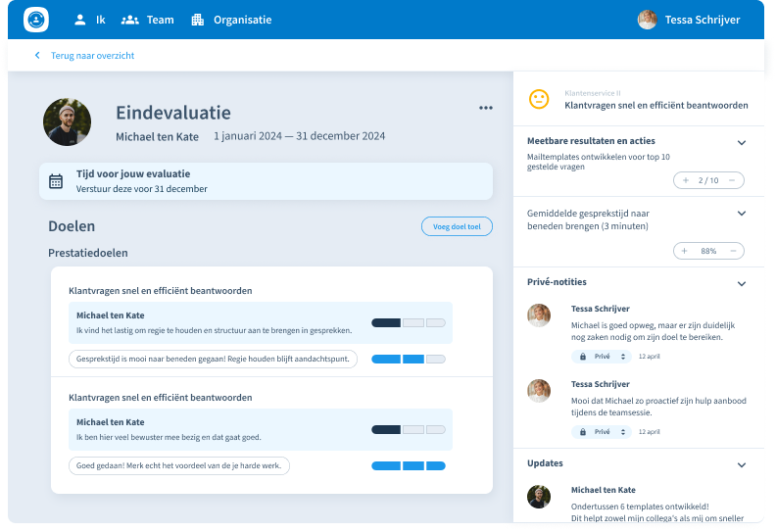Screen dimensions: 776x532
Task: Click the group icon next to Team
Action: 129,20
